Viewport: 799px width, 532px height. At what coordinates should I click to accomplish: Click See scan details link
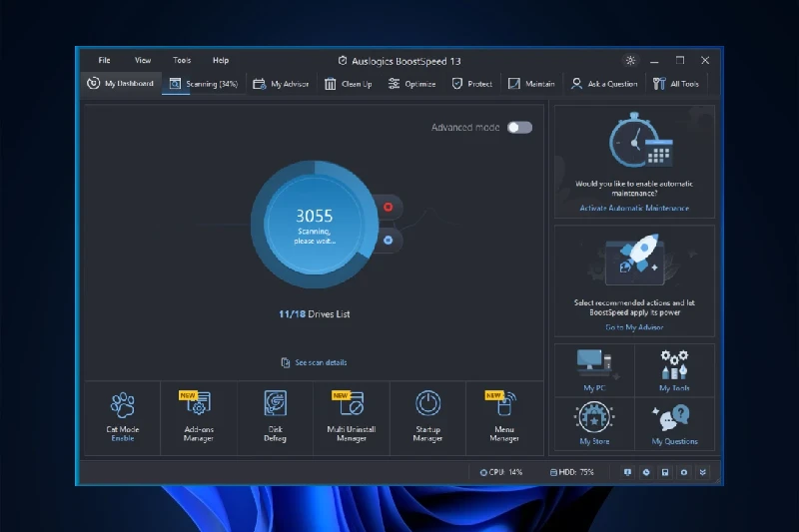314,362
